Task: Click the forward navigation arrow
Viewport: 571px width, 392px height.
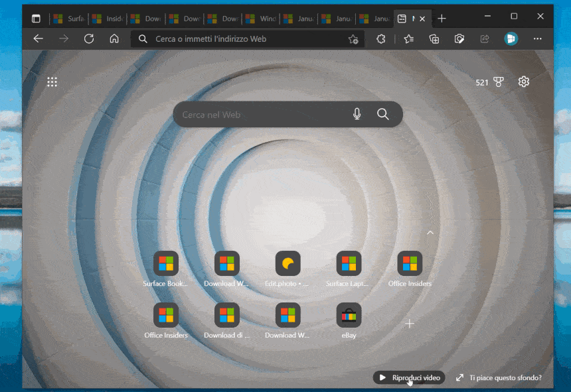Action: point(64,39)
